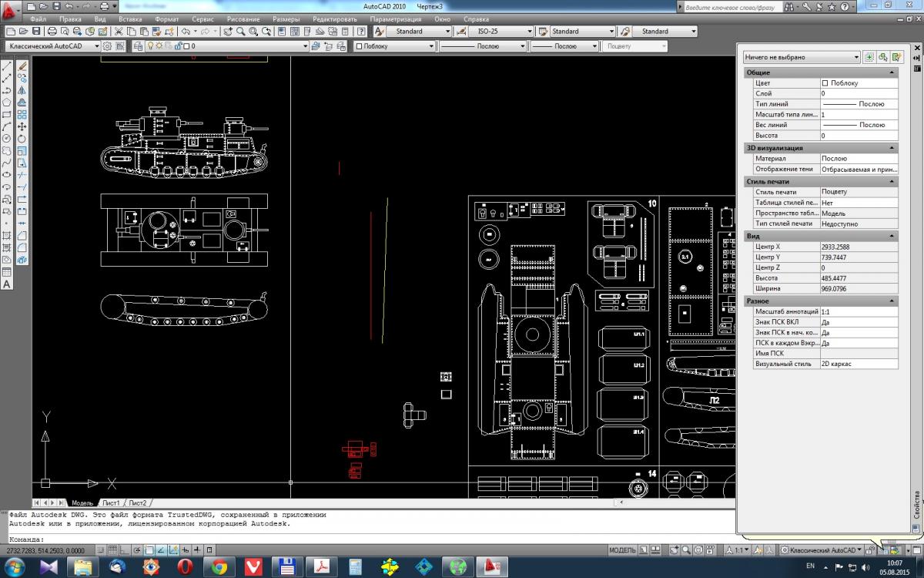Open the QuickCalc calculator icon
This screenshot has width=924, height=578.
point(345,32)
